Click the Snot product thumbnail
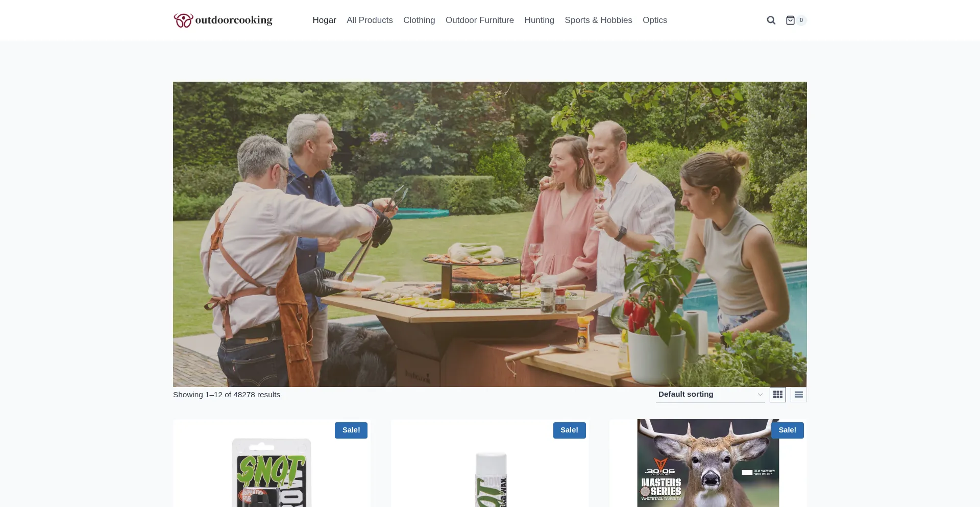The image size is (980, 507). click(272, 472)
